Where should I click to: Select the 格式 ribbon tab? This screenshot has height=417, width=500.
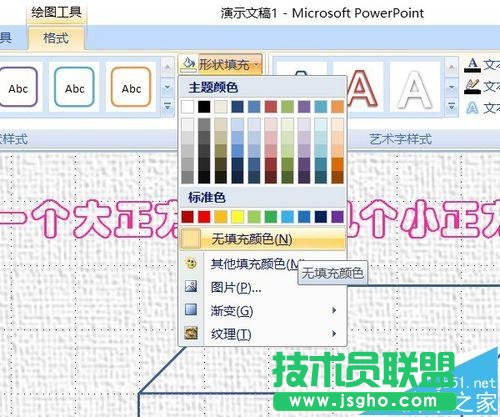coord(56,38)
